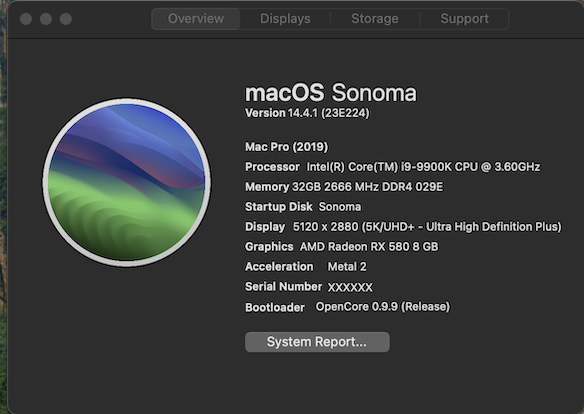
Task: Click the System Report... button
Action: point(317,342)
